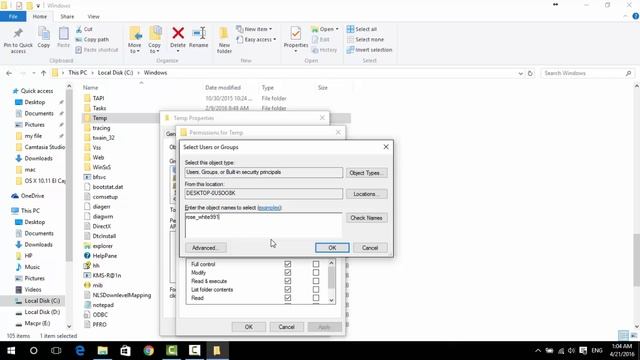Cancel the Select Users or Groups dialog

tap(370, 248)
